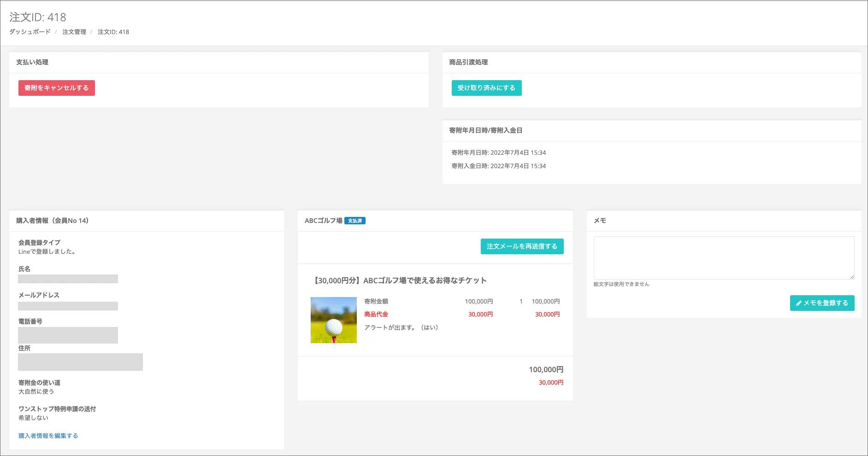The width and height of the screenshot is (868, 456).
Task: Click the golf ball product thumbnail
Action: click(x=333, y=320)
